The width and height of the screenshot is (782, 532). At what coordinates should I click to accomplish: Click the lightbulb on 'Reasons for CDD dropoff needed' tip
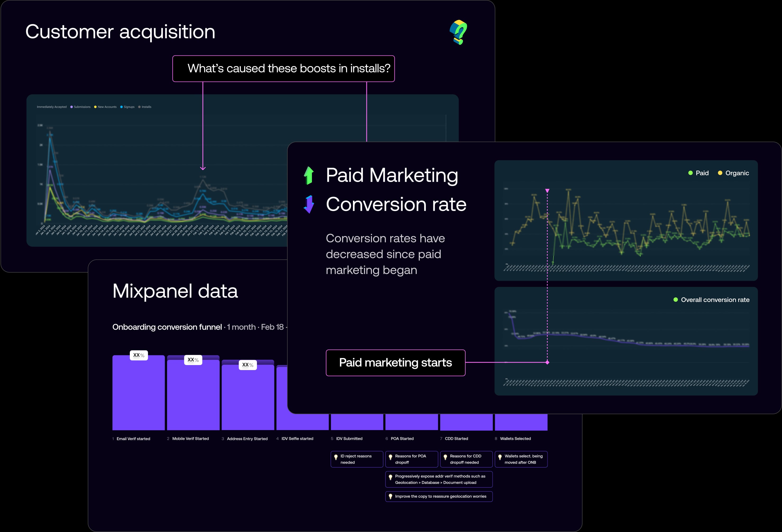point(445,457)
